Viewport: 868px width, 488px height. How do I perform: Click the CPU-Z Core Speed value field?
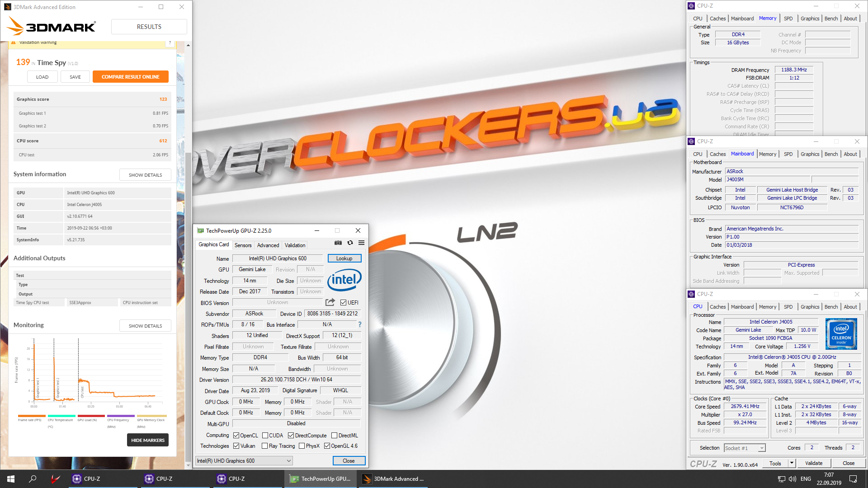(745, 407)
